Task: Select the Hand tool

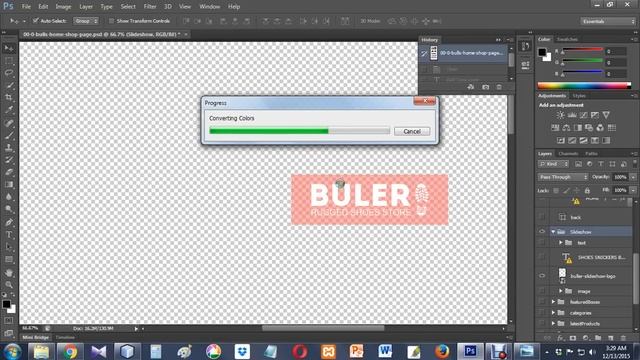Action: click(x=9, y=272)
